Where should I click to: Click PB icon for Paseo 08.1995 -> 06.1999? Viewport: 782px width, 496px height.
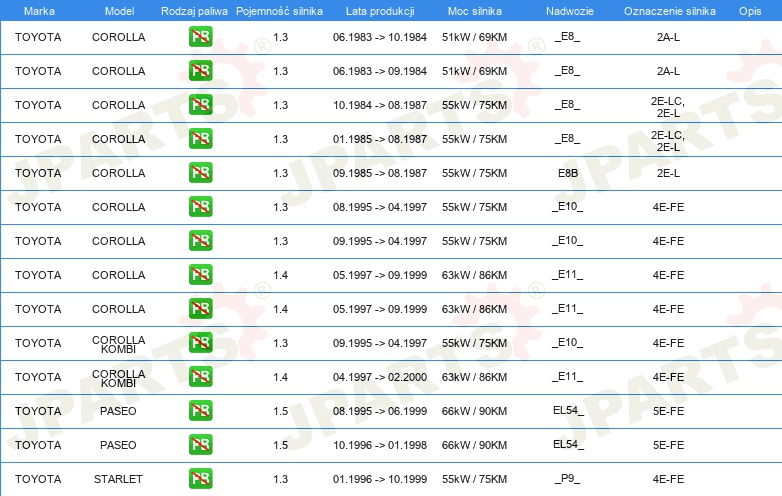point(200,410)
